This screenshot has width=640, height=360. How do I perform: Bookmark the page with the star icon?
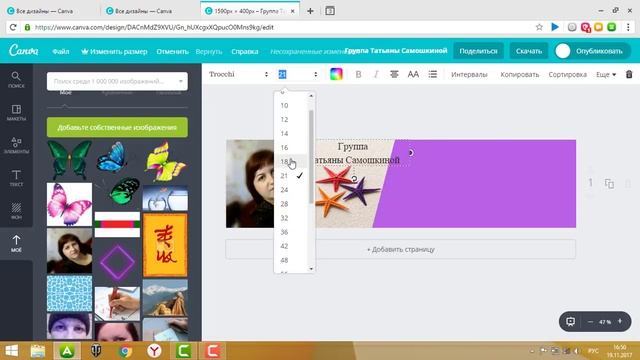pos(539,27)
